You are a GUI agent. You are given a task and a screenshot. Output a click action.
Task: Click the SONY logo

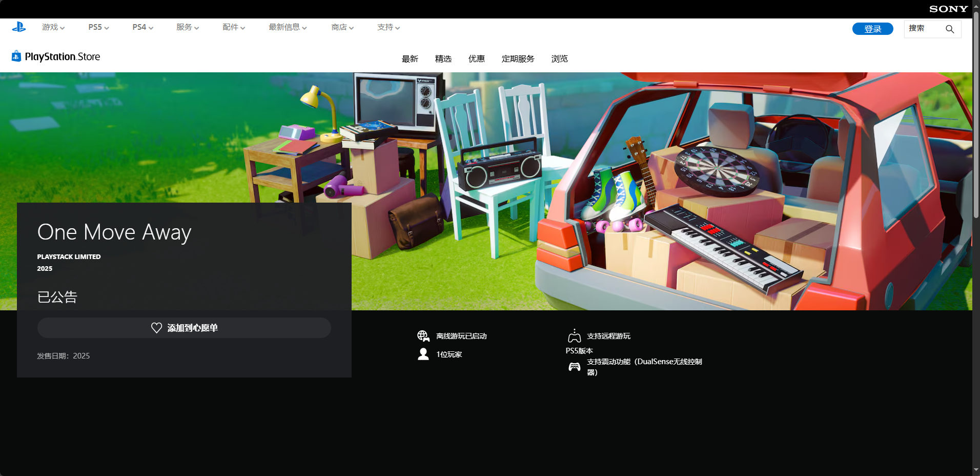point(948,9)
